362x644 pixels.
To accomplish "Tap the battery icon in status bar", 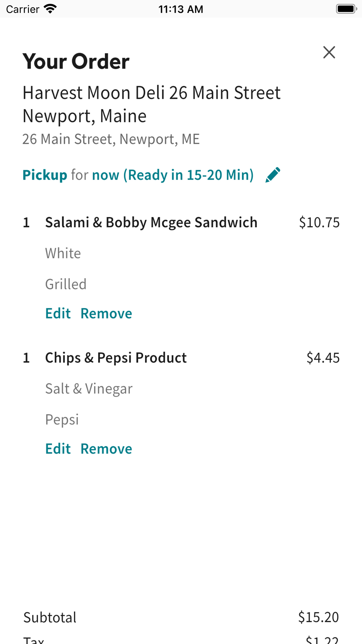I will click(x=346, y=9).
